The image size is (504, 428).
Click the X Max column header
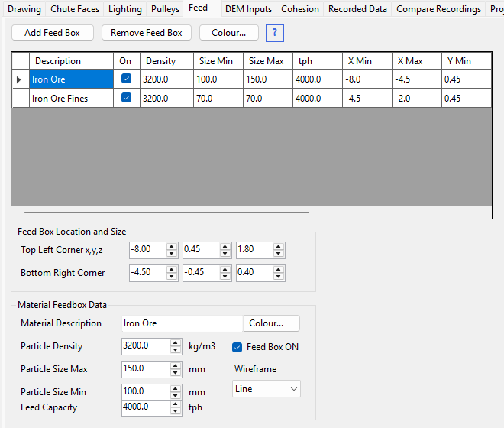click(417, 61)
